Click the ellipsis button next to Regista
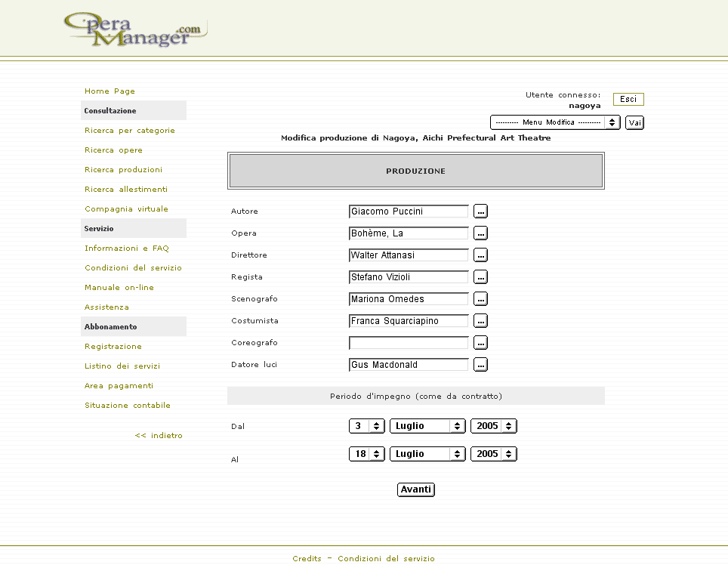This screenshot has height=565, width=728. point(480,277)
